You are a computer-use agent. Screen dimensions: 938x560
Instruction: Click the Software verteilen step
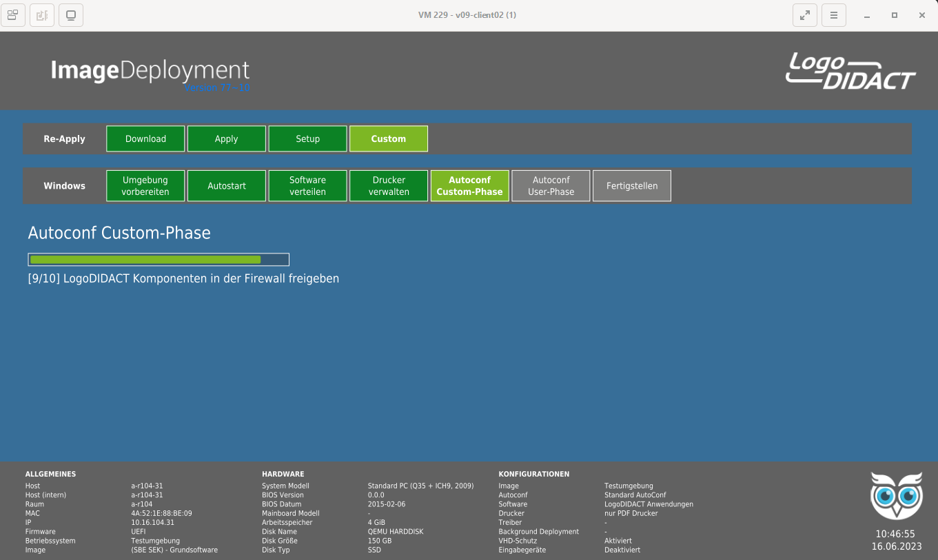307,186
